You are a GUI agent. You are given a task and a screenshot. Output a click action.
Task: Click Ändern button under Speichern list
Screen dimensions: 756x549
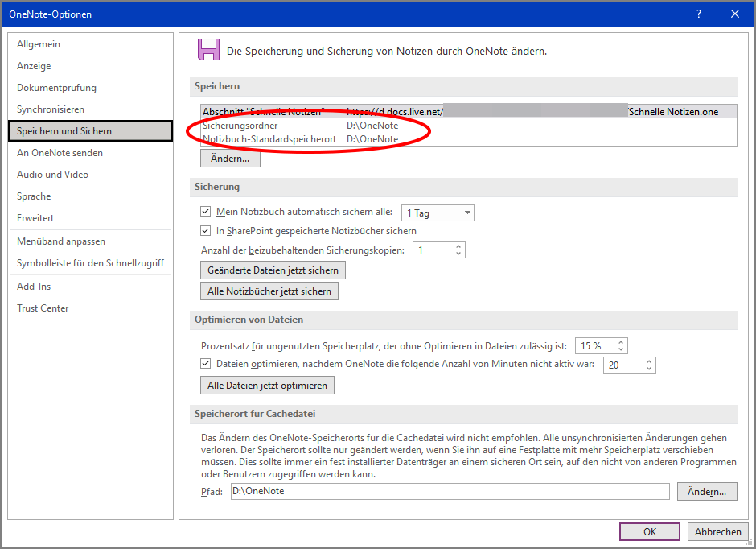pos(230,159)
